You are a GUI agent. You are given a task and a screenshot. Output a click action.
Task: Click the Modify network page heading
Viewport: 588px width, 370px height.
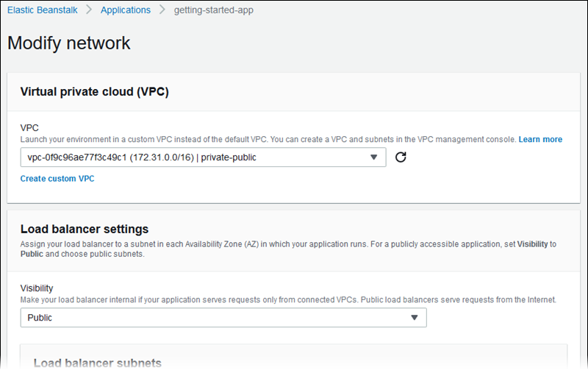pos(69,43)
